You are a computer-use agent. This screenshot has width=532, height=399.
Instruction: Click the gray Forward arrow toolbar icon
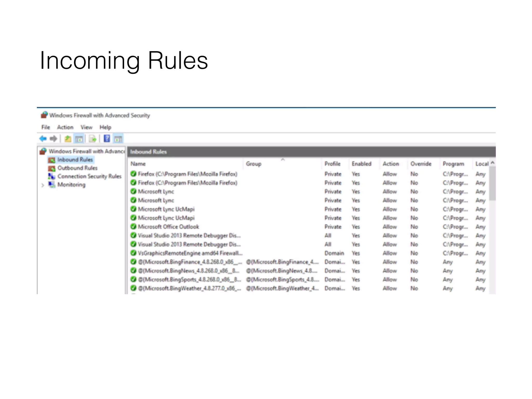point(53,139)
